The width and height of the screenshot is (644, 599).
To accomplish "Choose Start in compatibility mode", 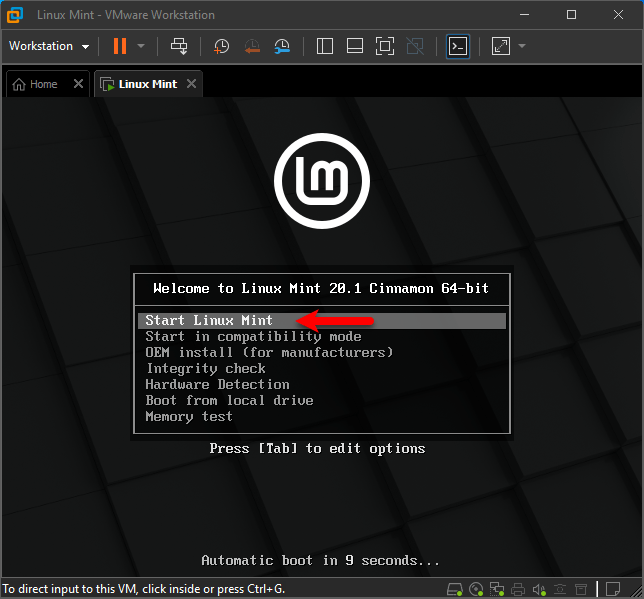I will click(253, 336).
